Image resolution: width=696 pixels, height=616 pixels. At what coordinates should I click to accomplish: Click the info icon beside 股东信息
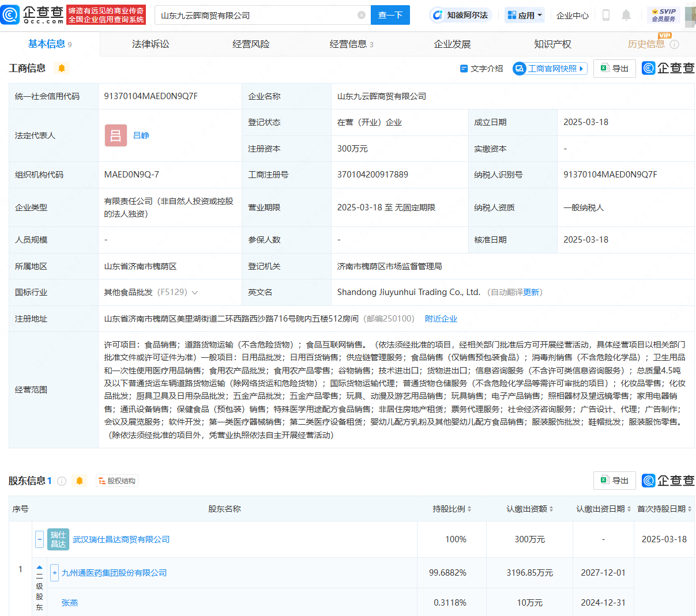(62, 481)
